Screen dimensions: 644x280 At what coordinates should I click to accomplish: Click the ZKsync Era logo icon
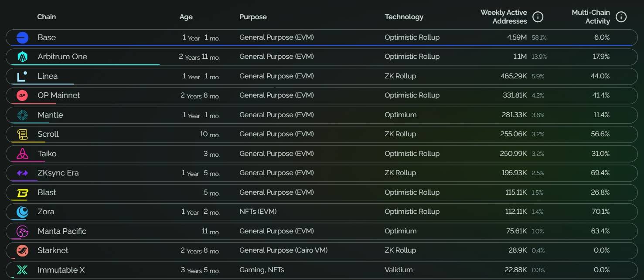click(22, 173)
